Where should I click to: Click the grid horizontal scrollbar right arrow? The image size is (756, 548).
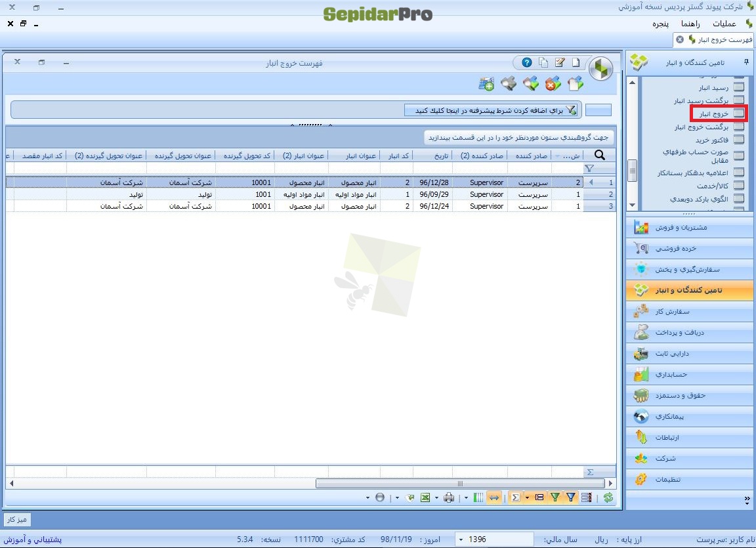[x=610, y=484]
